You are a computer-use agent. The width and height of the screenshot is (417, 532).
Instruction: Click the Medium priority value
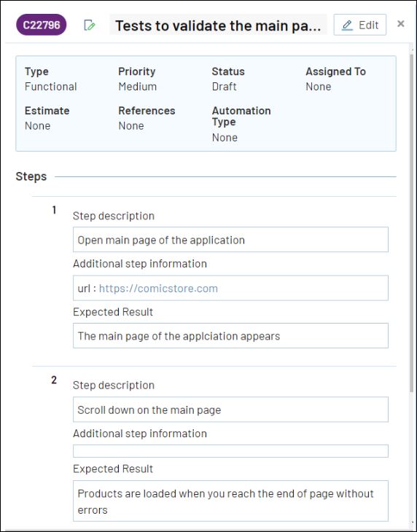point(137,87)
